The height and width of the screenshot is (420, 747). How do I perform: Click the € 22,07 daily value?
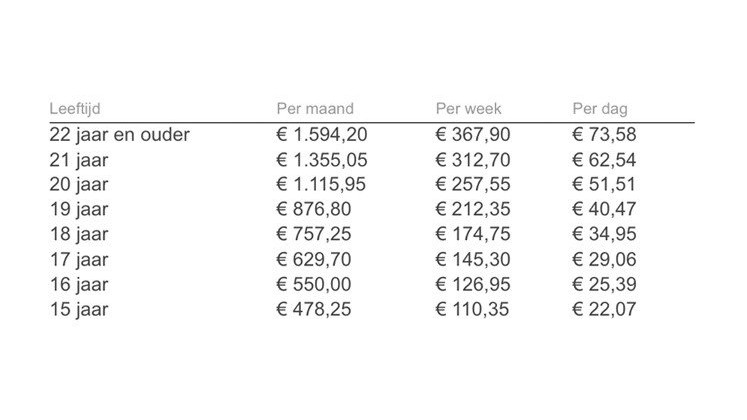pos(604,310)
